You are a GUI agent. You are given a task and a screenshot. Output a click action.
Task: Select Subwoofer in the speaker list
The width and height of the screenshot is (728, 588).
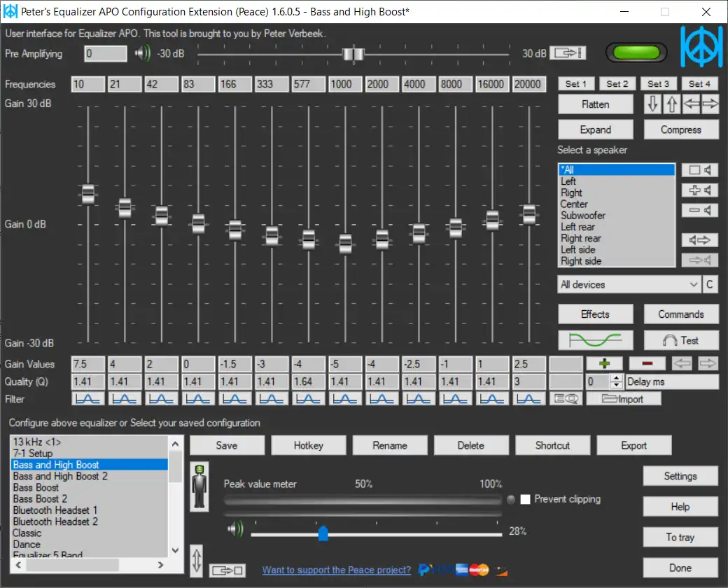pyautogui.click(x=617, y=216)
